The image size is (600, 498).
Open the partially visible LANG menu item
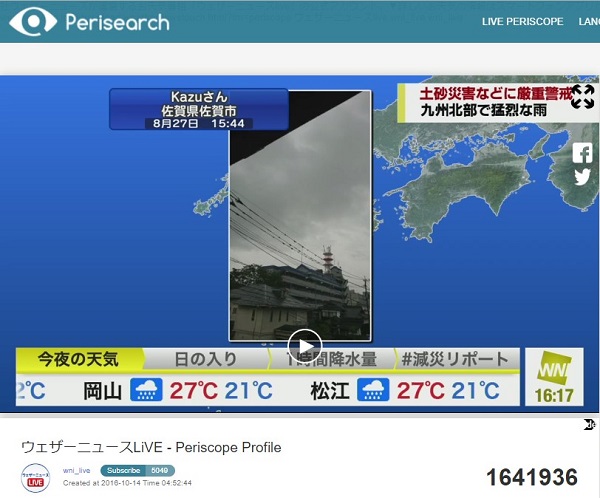(x=589, y=21)
